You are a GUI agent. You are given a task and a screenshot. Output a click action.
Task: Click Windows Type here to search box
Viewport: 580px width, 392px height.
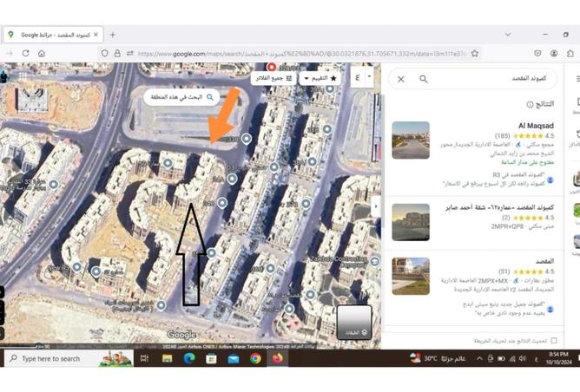click(x=69, y=358)
